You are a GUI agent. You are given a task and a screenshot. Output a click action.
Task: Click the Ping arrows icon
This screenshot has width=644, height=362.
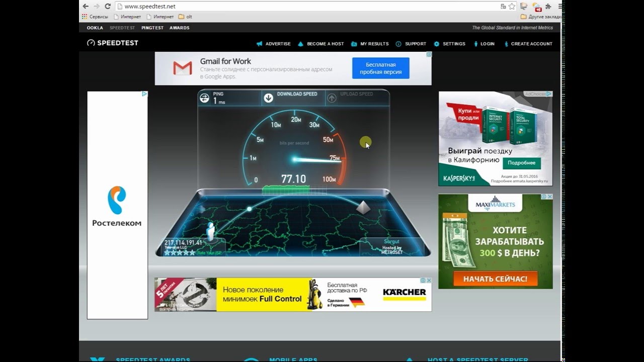[x=204, y=98]
